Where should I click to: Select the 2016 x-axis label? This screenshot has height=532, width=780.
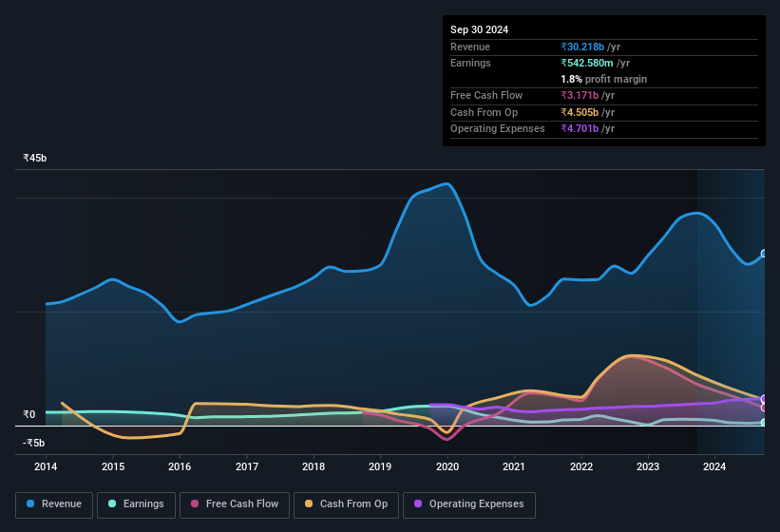click(180, 466)
